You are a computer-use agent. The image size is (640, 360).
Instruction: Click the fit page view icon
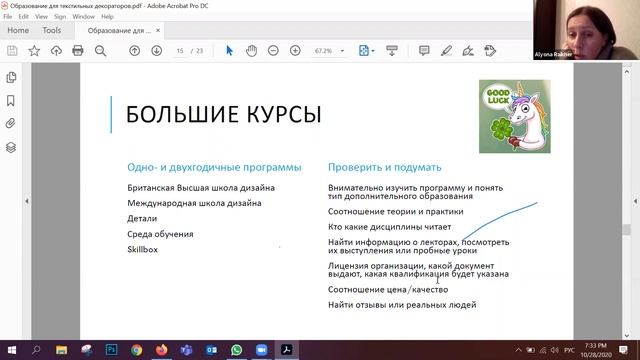click(x=364, y=51)
